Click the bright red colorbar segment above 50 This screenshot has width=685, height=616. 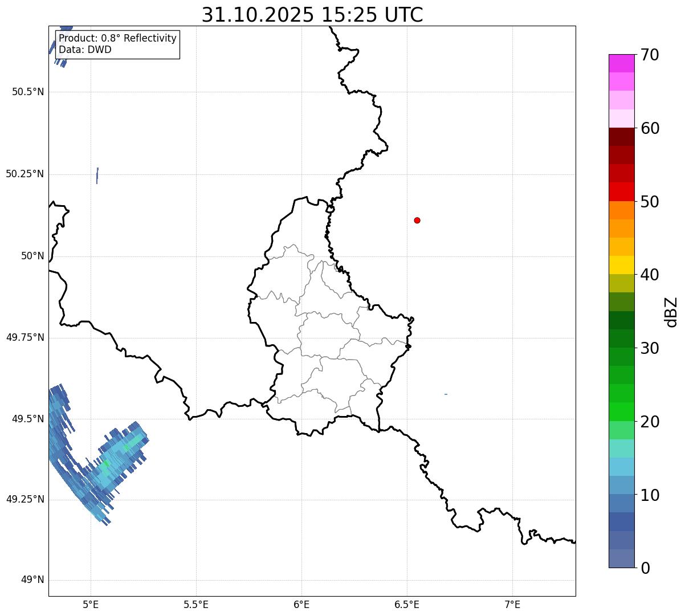[x=621, y=192]
